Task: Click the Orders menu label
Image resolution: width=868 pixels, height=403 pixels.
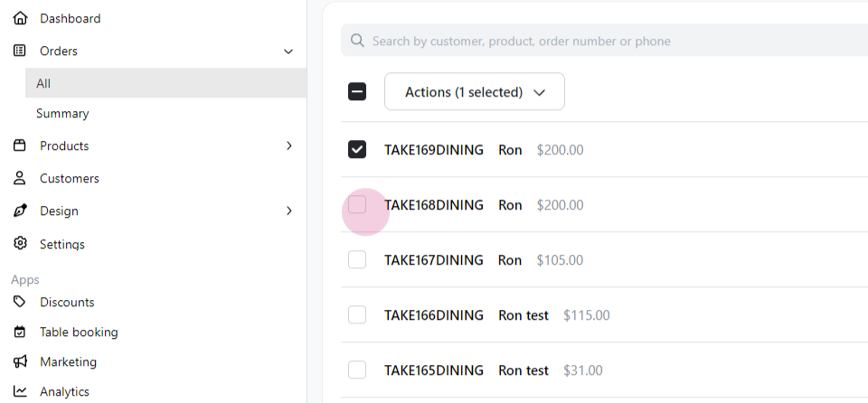Action: pos(58,51)
